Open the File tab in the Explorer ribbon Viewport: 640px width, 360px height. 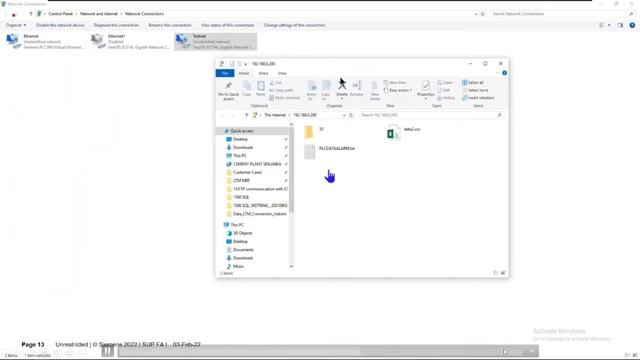(x=225, y=73)
